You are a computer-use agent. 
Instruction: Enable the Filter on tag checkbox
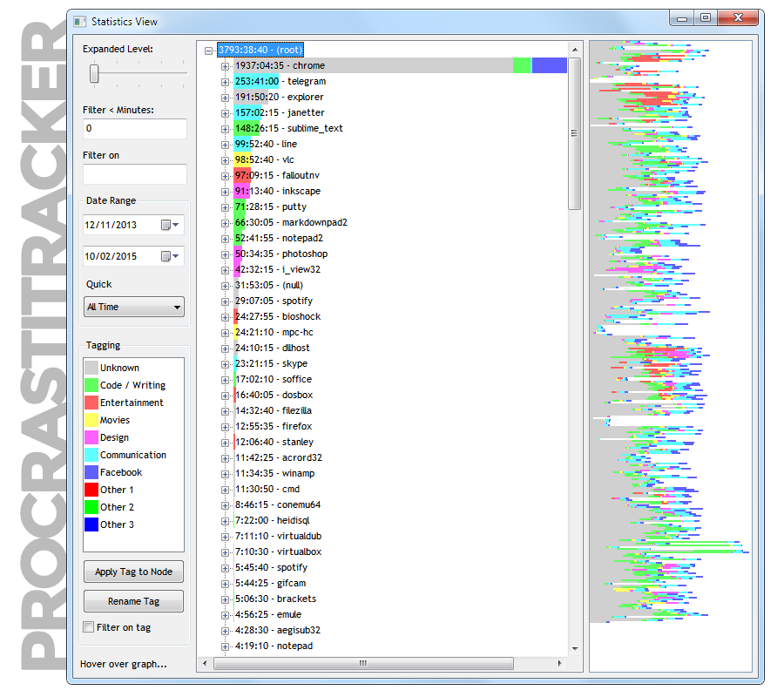89,627
